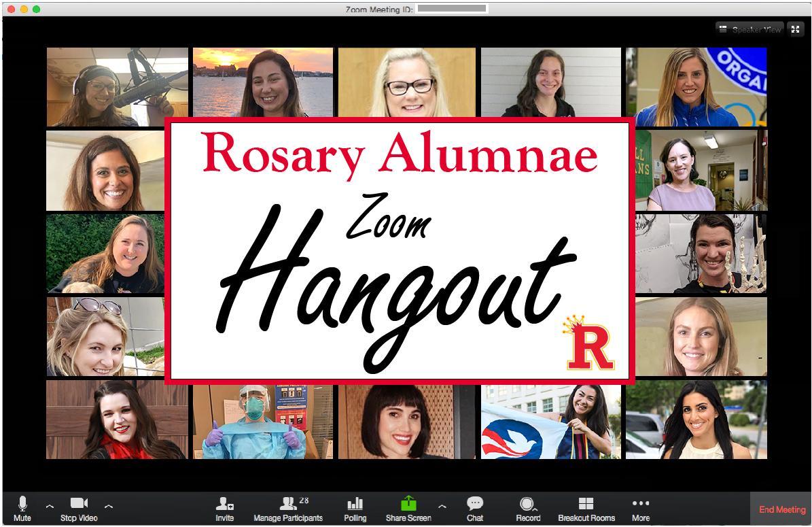
Task: Open Breakout Rooms
Action: pos(586,509)
